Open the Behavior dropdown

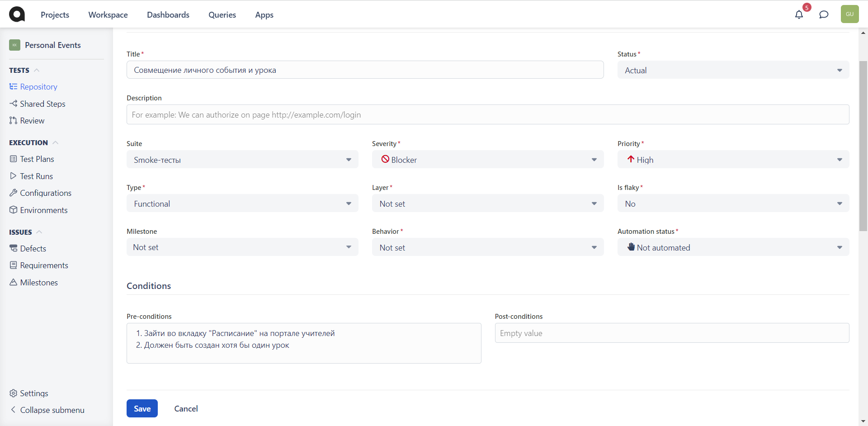[488, 247]
